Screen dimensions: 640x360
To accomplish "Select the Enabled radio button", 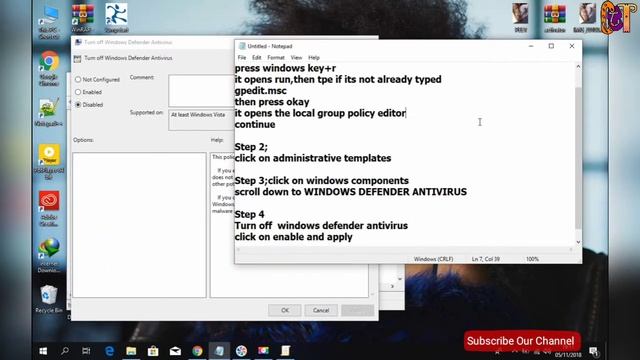I will (x=78, y=92).
